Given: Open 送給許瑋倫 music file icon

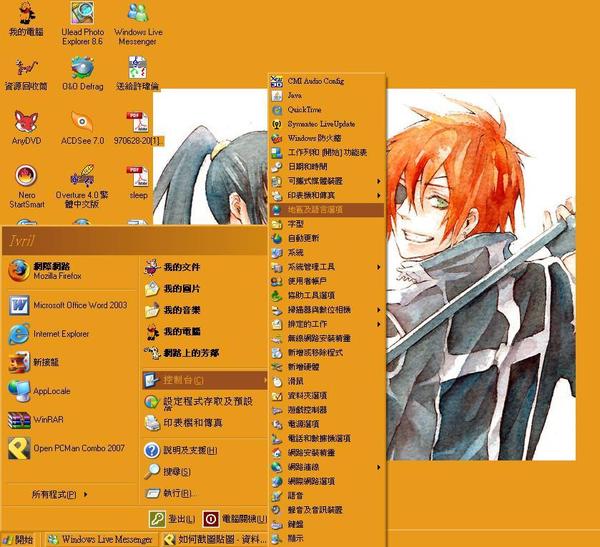Looking at the screenshot, I should coord(138,74).
